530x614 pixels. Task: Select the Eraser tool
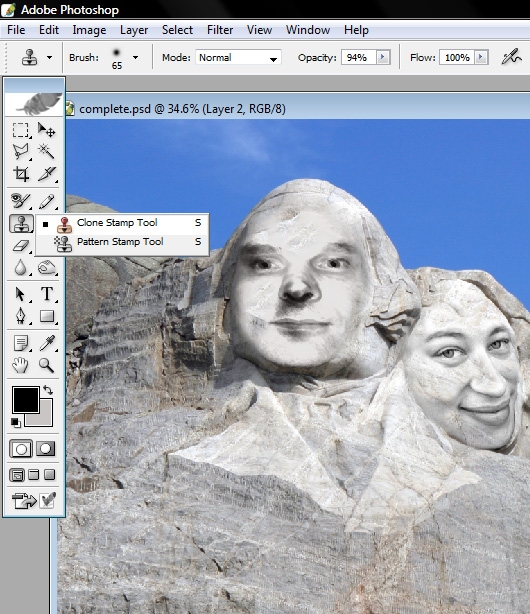click(x=20, y=246)
